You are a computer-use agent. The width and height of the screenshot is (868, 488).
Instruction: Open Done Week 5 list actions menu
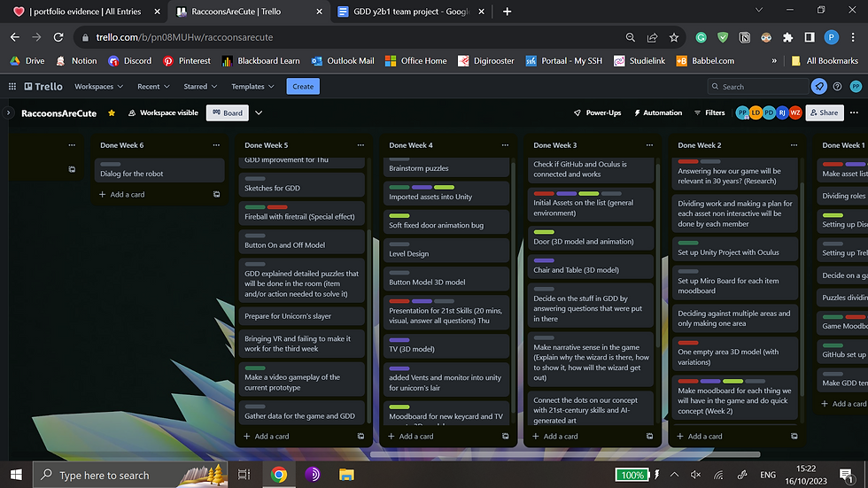[x=360, y=145]
